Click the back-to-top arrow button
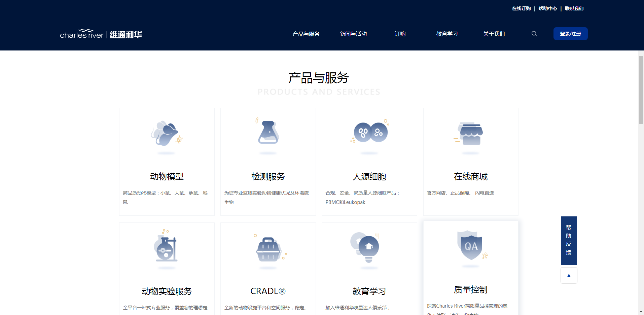The width and height of the screenshot is (644, 315). point(569,276)
